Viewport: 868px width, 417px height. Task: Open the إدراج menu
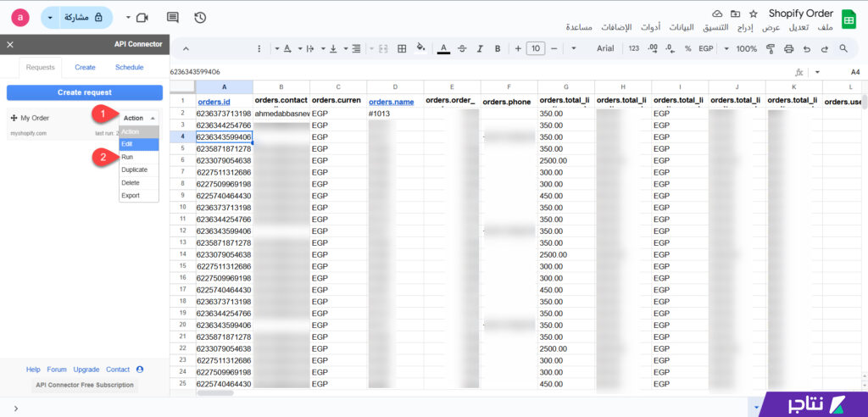click(x=743, y=27)
